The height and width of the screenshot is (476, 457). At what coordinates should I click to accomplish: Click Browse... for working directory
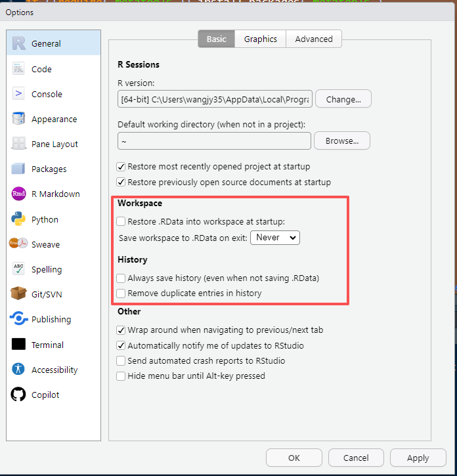341,141
